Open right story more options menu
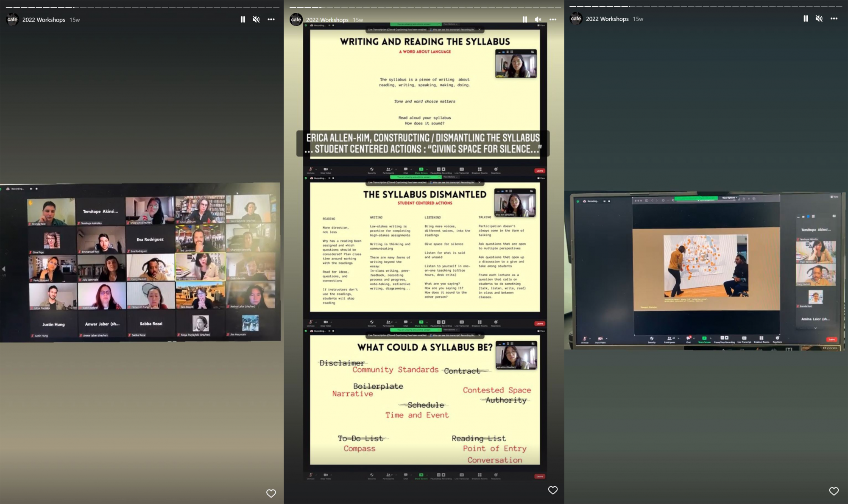Image resolution: width=848 pixels, height=504 pixels. pos(834,19)
